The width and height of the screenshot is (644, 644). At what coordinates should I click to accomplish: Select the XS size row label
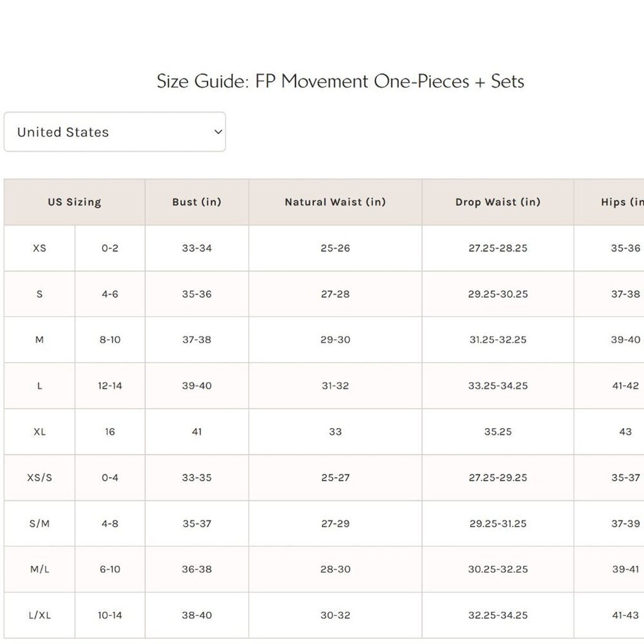40,248
